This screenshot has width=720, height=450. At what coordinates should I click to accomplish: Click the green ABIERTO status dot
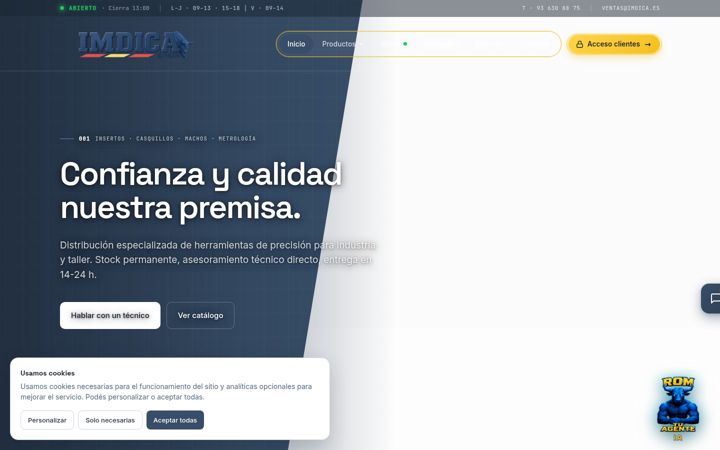[62, 8]
